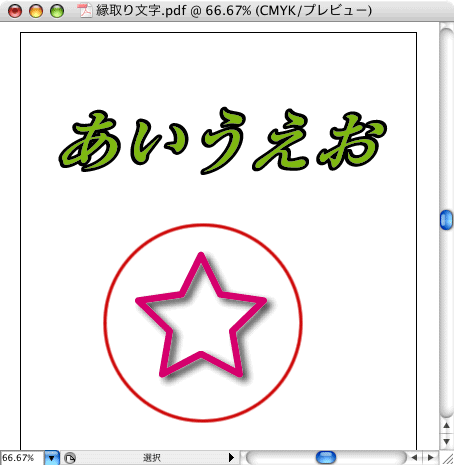Click the PDF document icon in title bar
This screenshot has width=454, height=465.
(x=85, y=10)
